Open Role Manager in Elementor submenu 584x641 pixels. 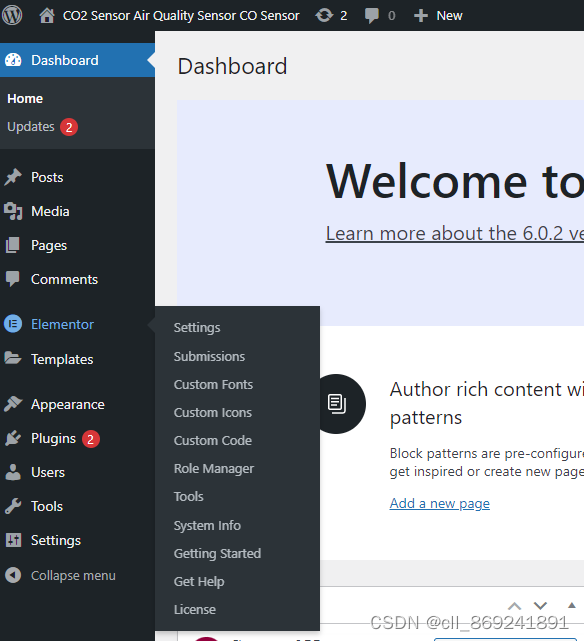click(214, 469)
